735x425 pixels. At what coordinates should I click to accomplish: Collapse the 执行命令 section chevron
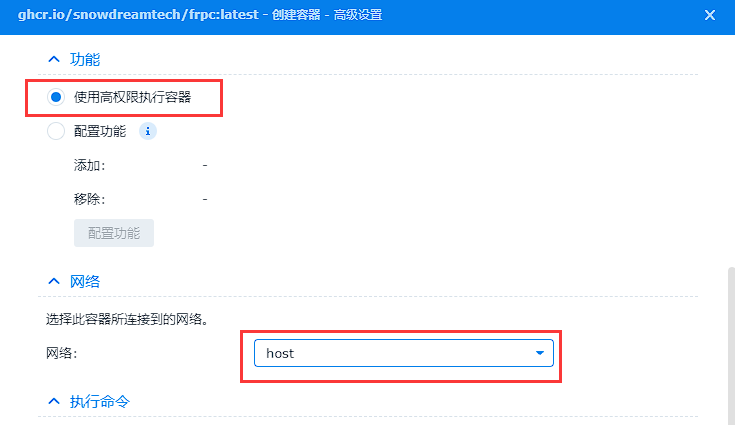[x=53, y=402]
